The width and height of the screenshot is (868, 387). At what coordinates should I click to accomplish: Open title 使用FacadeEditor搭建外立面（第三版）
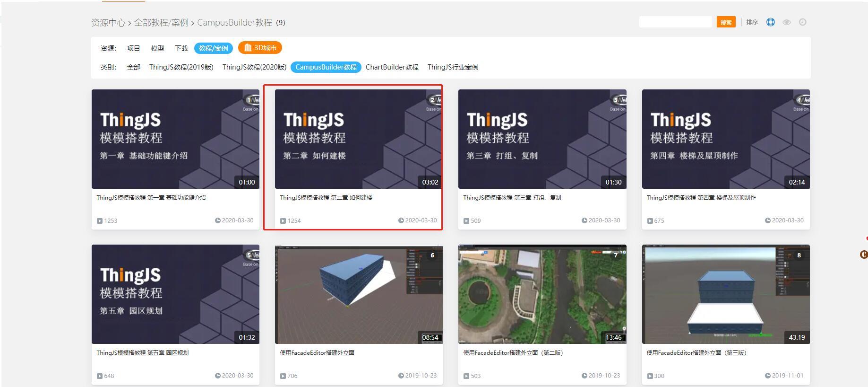pos(696,353)
